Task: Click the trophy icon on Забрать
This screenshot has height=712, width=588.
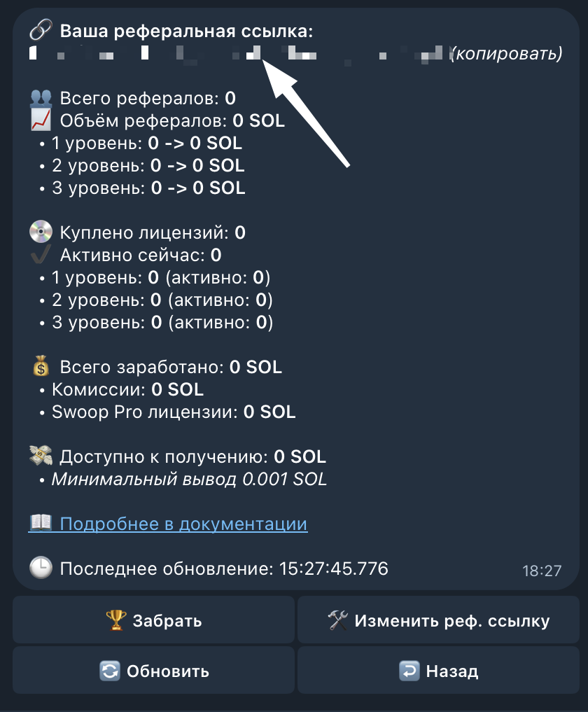Action: [x=115, y=620]
